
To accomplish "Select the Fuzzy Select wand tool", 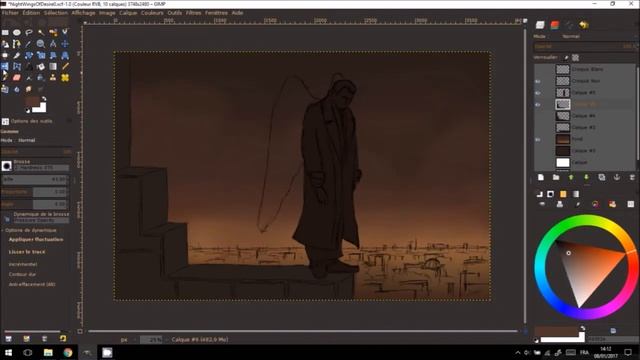I will pos(41,32).
